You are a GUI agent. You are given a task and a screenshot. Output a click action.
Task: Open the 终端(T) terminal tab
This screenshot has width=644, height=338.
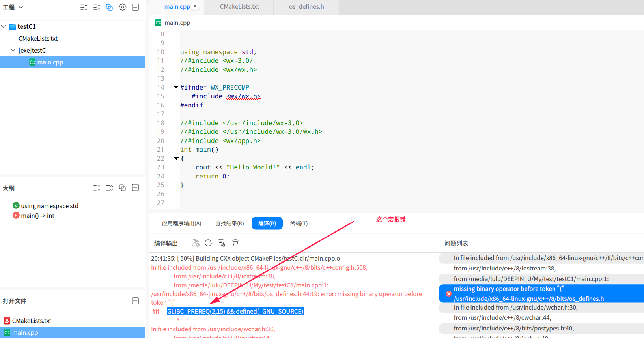click(299, 223)
